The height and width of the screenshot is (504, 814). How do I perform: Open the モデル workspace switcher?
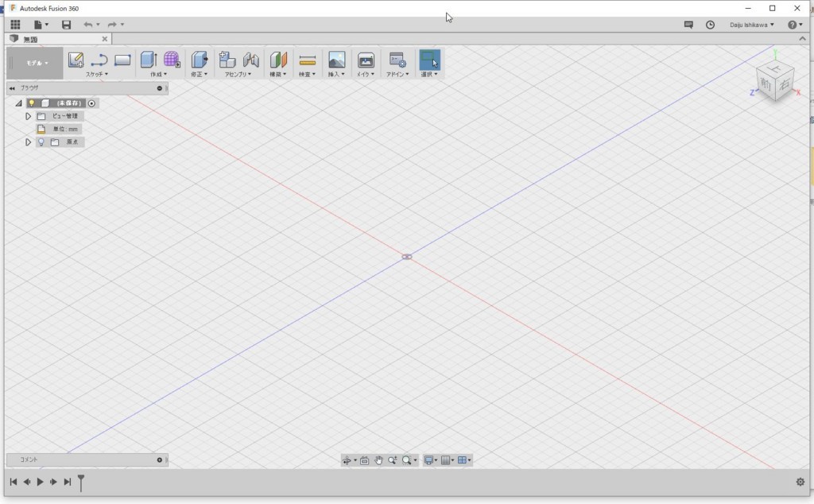[37, 63]
